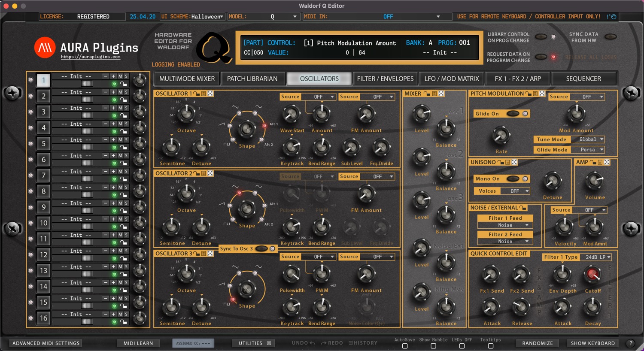Image resolution: width=644 pixels, height=351 pixels.
Task: Click the Randomize button
Action: (538, 343)
